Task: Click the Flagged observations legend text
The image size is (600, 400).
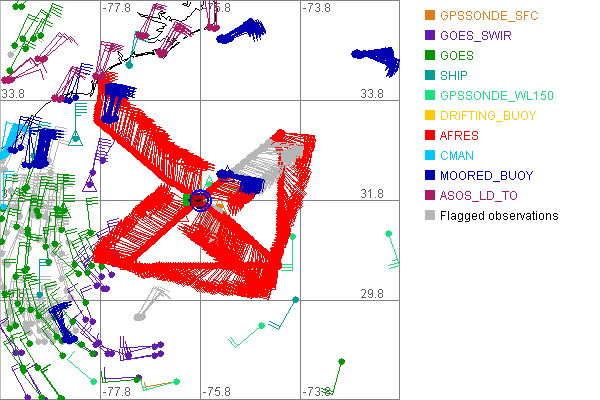Action: [x=499, y=216]
